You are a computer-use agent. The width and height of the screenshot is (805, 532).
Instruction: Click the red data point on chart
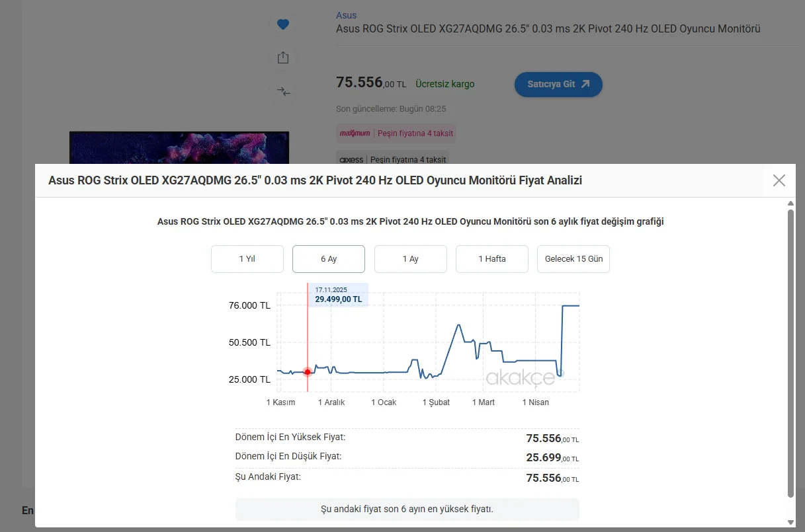coord(308,372)
